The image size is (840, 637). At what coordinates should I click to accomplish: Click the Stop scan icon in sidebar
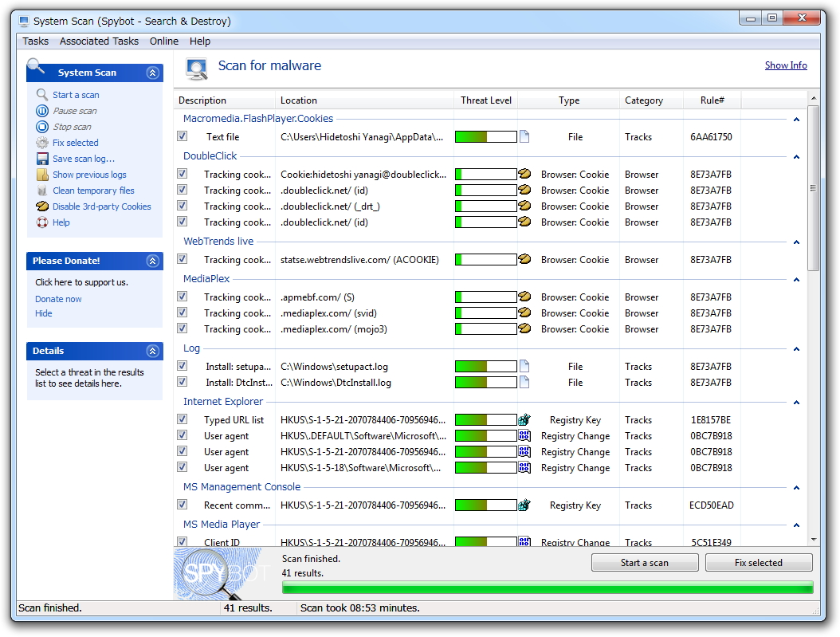tap(41, 127)
